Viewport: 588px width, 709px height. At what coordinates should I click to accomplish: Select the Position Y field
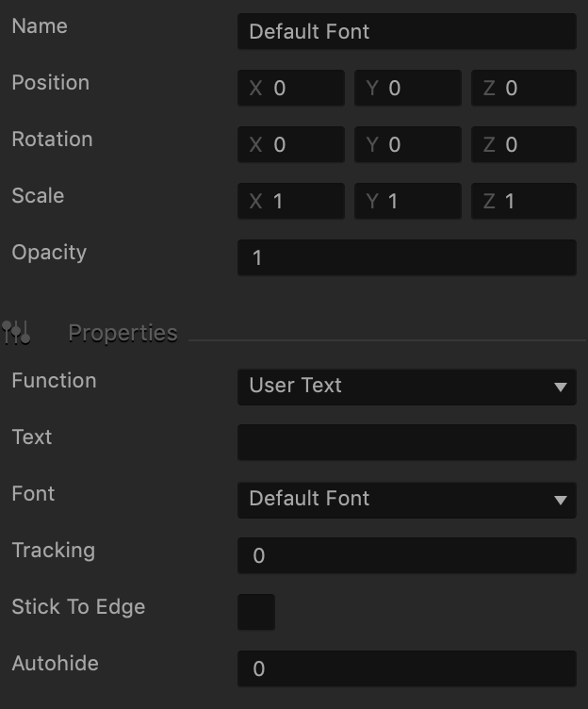pos(408,88)
